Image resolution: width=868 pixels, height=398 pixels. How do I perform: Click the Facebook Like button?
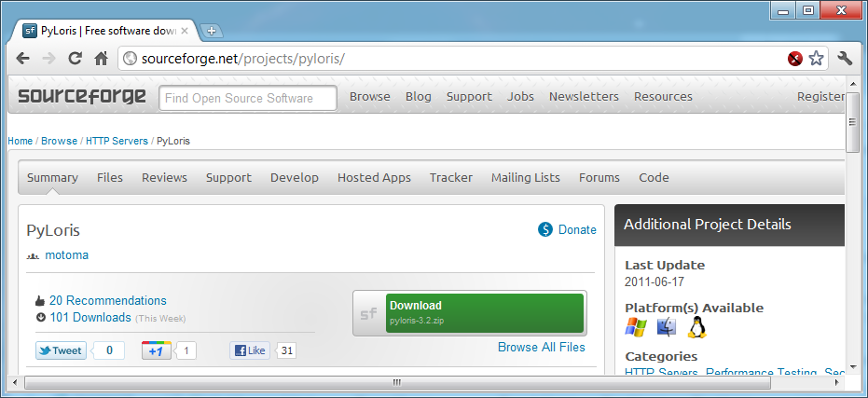tap(250, 350)
